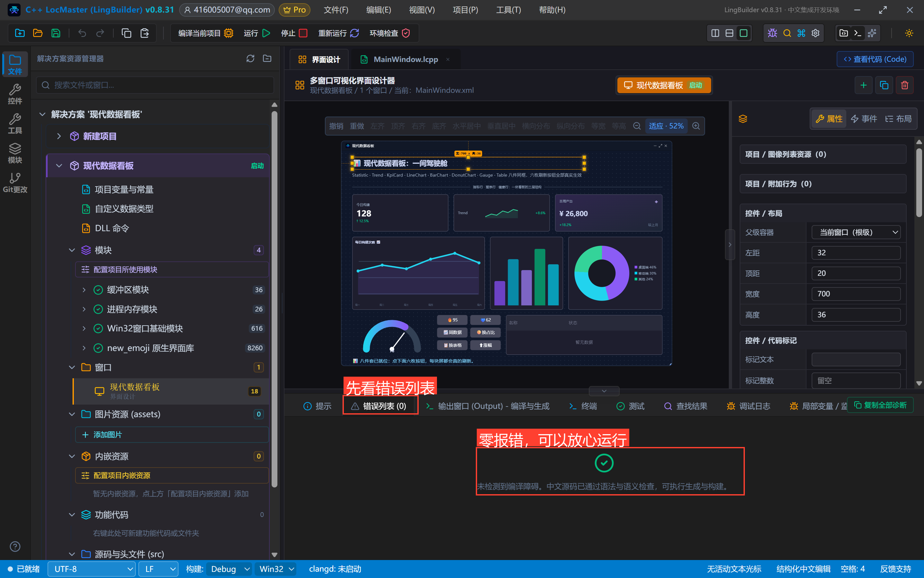Open the UTF-8 encoding dropdown
The image size is (924, 578).
point(92,569)
